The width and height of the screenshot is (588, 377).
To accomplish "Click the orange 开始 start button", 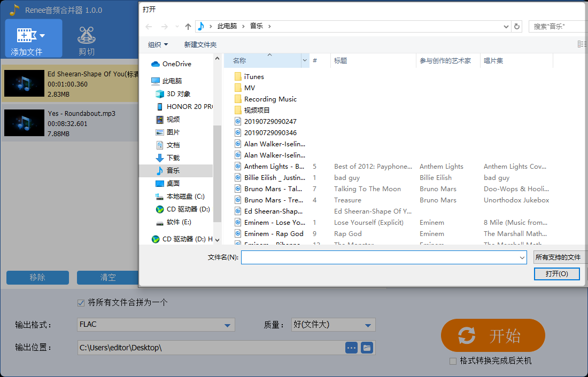I will pos(493,335).
